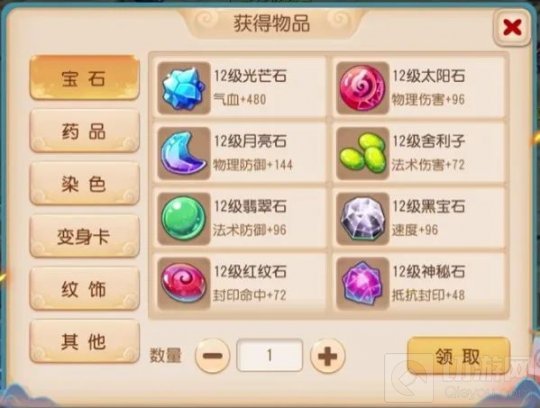Switch to the 宝石 category tab
Screen dimensions: 540x408
85,78
